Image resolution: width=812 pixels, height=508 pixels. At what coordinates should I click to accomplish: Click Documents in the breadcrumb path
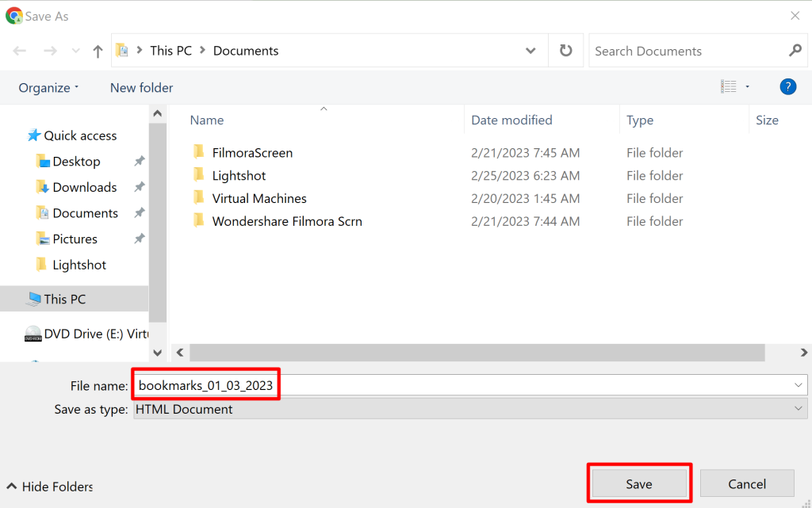[x=245, y=50]
